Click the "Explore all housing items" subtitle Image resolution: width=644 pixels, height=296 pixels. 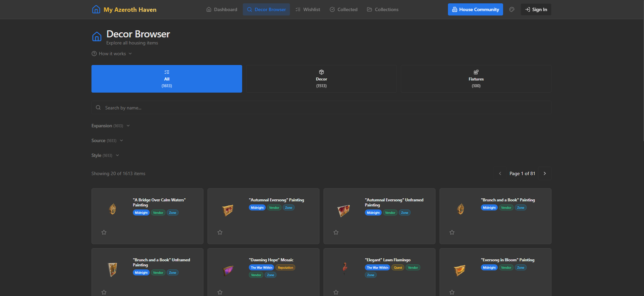click(x=132, y=43)
